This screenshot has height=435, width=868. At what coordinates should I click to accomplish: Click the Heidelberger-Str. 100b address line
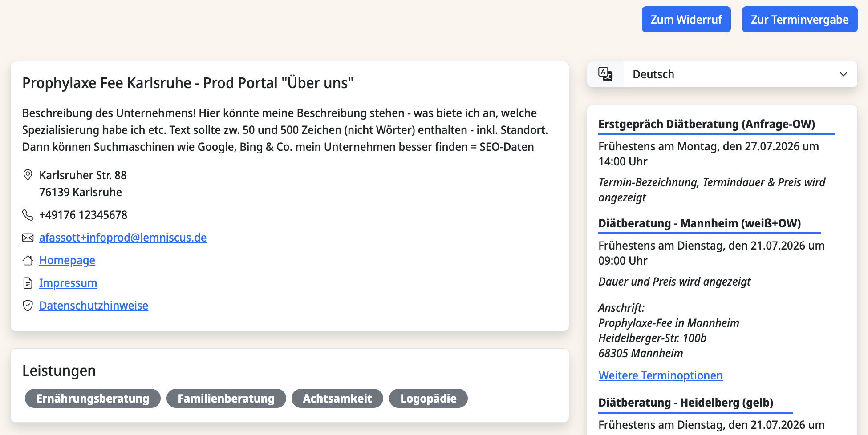[653, 338]
